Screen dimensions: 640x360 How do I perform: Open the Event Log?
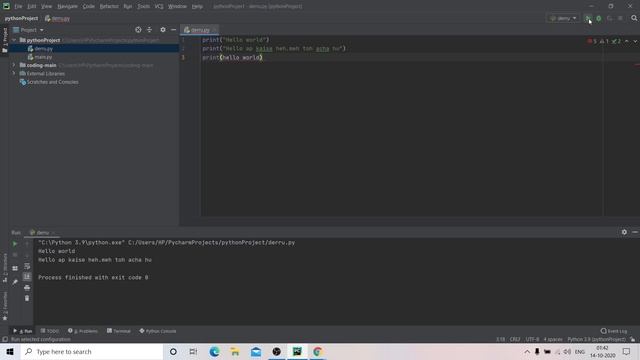[x=614, y=331]
